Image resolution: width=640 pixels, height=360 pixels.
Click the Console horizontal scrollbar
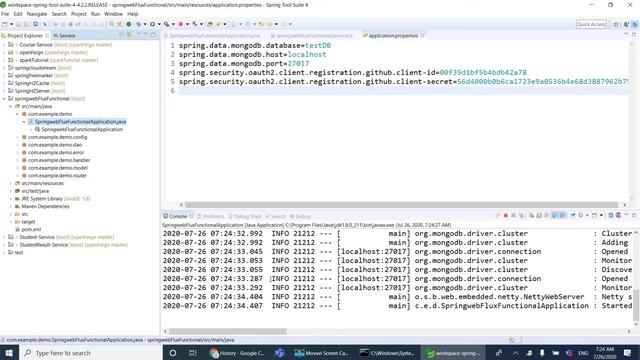(227, 331)
